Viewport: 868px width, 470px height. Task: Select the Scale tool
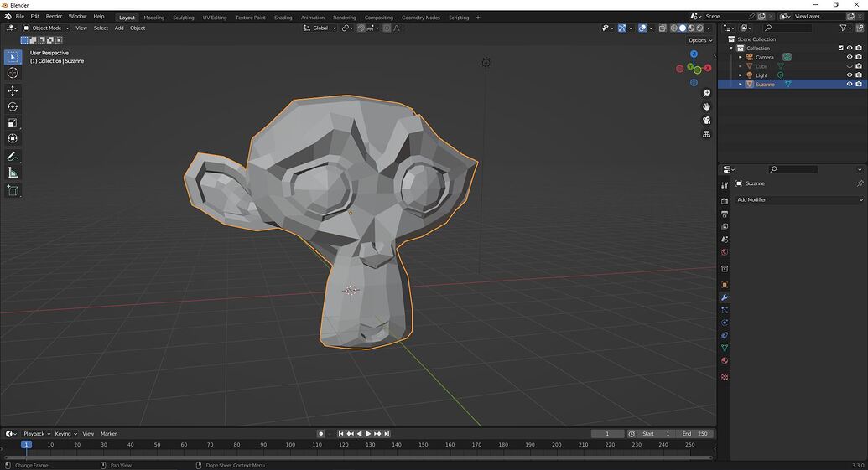(13, 123)
